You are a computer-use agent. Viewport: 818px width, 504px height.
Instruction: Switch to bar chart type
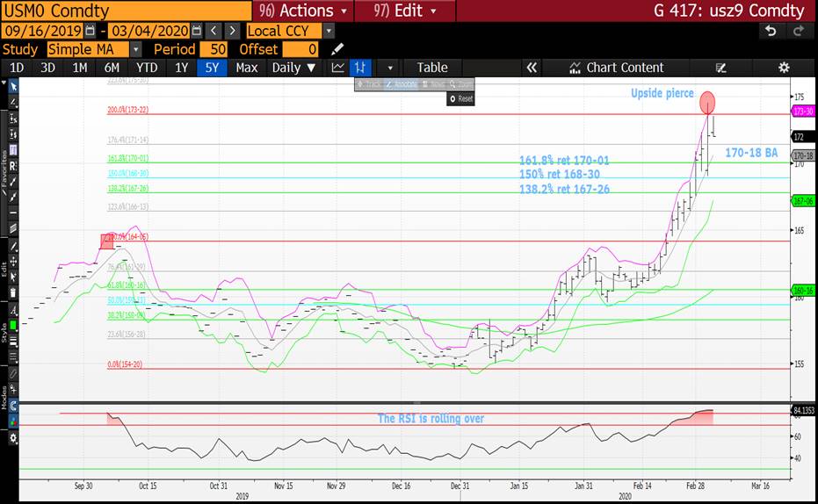360,68
